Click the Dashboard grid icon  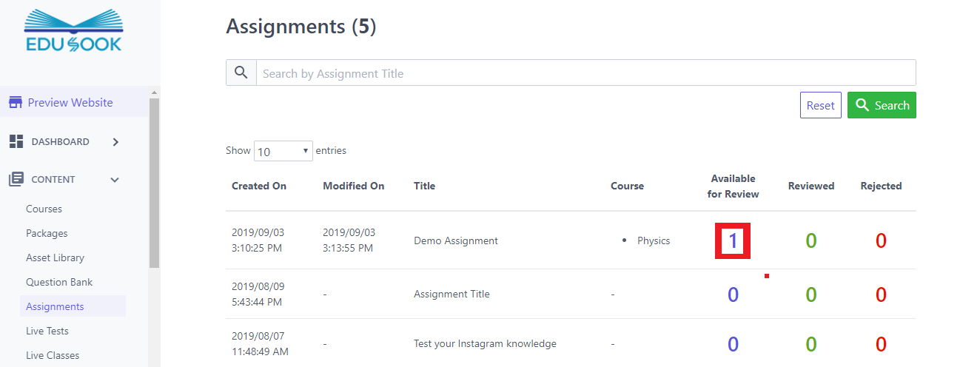coord(16,141)
